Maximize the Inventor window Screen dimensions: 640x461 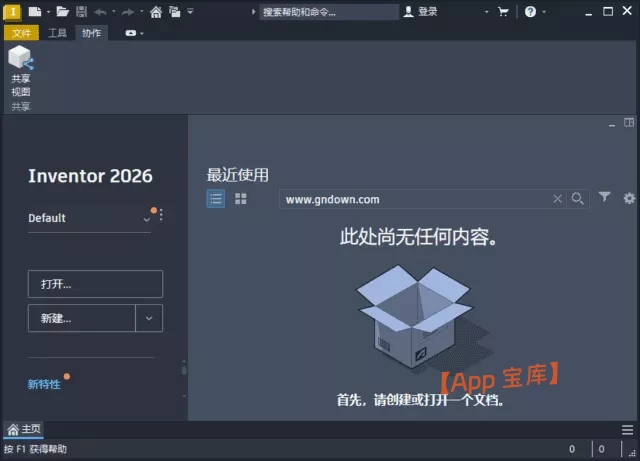(x=608, y=11)
